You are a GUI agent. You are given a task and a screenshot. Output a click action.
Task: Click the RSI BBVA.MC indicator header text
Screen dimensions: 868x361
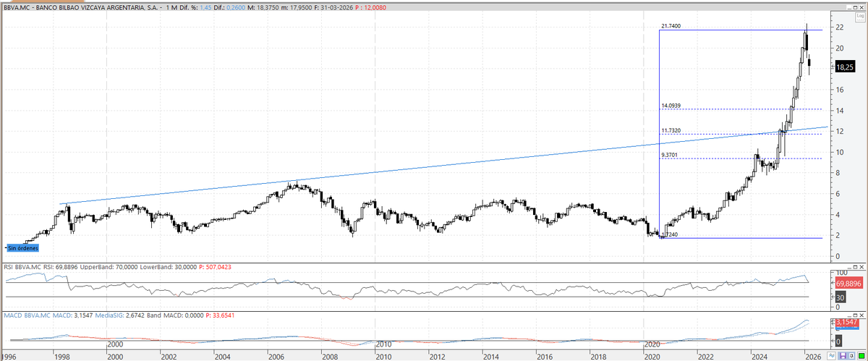tap(21, 268)
